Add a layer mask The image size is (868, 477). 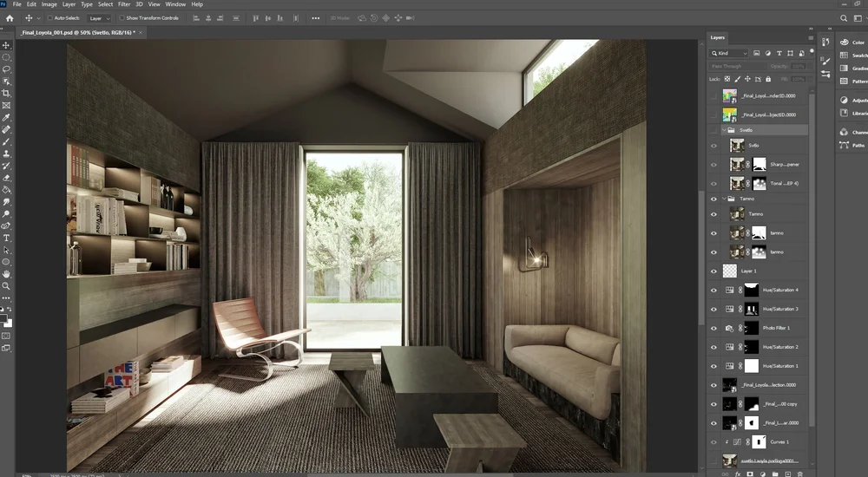click(x=750, y=474)
